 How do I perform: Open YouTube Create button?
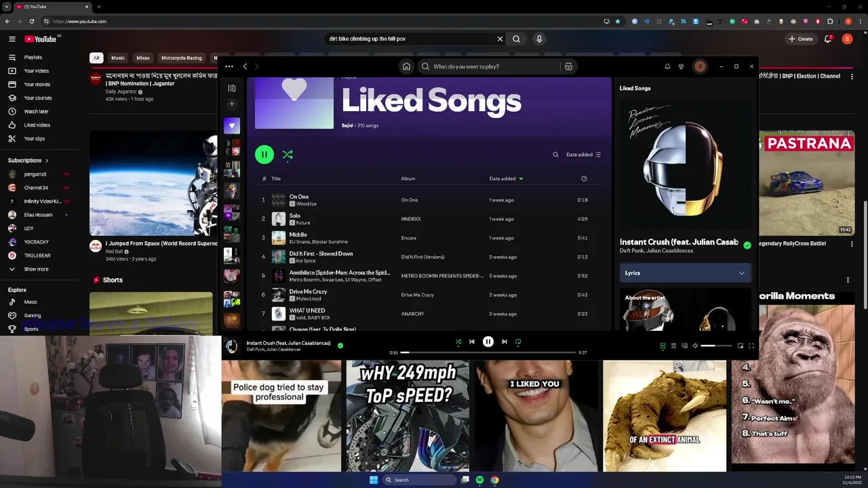pyautogui.click(x=801, y=39)
